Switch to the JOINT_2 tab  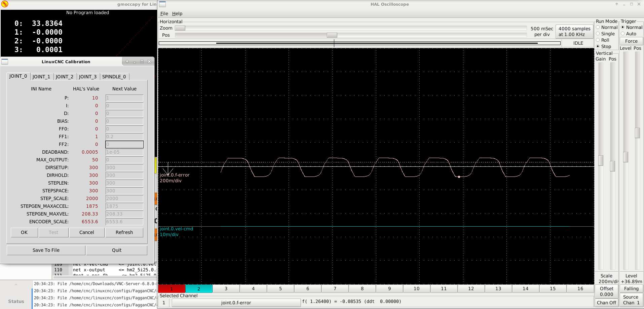point(65,77)
